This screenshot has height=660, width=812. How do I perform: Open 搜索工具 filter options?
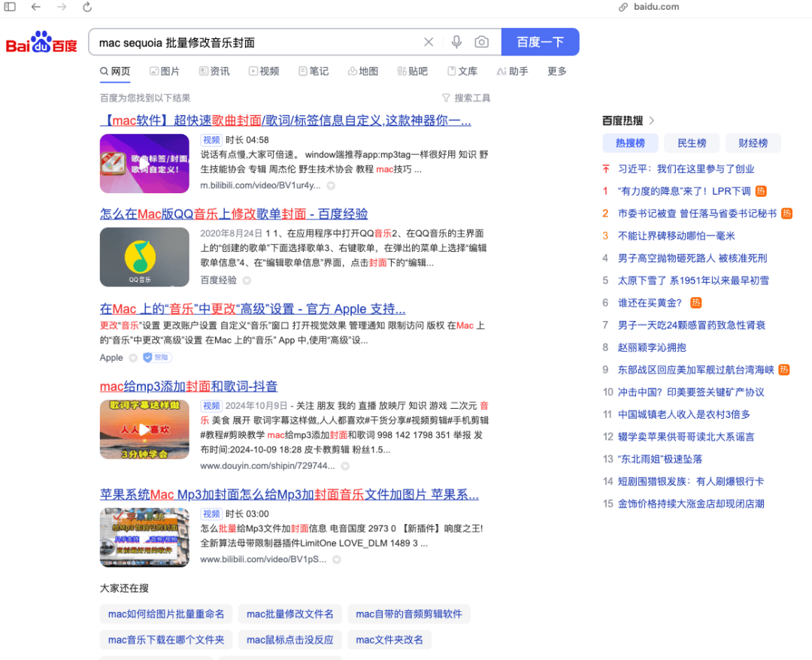pos(466,98)
